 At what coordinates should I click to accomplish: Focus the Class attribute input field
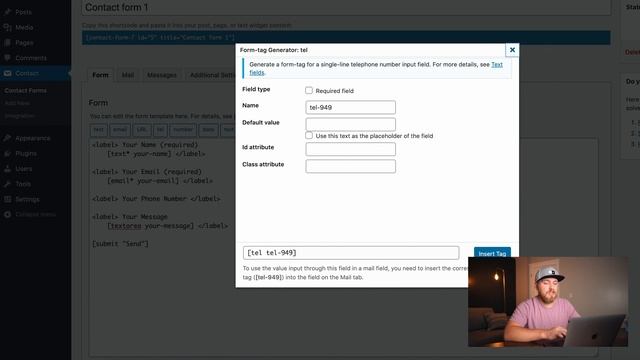point(351,166)
